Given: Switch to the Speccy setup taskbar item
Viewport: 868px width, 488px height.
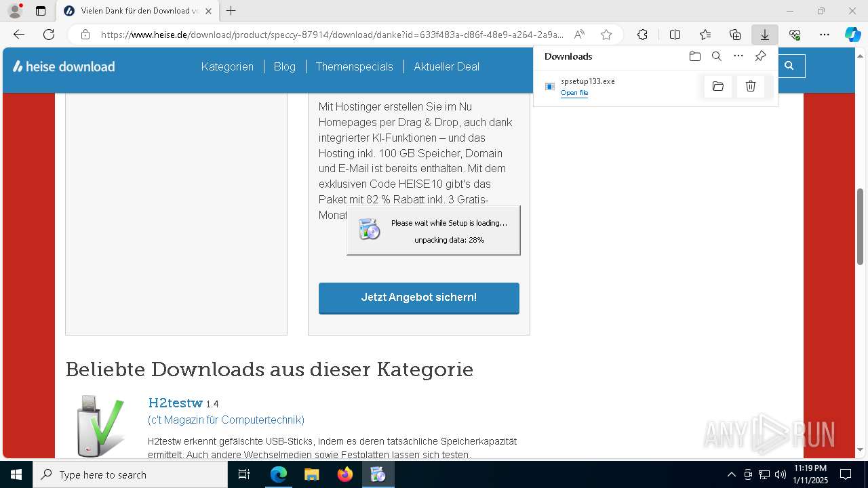Looking at the screenshot, I should point(378,474).
